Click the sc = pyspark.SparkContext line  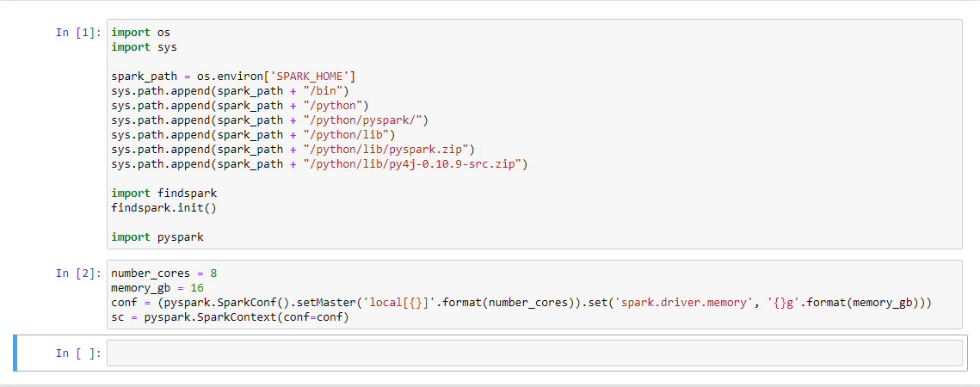pyautogui.click(x=230, y=317)
